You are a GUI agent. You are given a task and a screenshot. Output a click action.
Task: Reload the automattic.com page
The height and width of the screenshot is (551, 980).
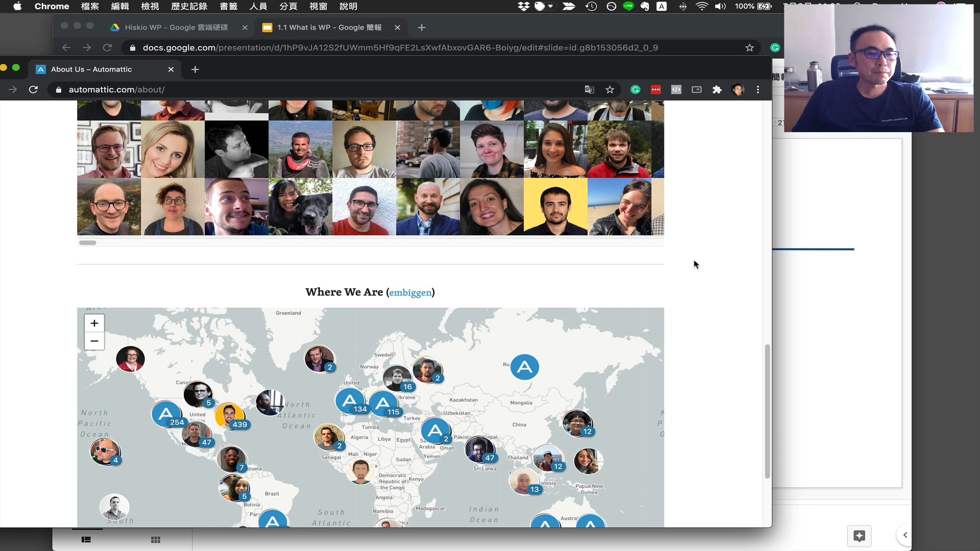click(x=33, y=89)
